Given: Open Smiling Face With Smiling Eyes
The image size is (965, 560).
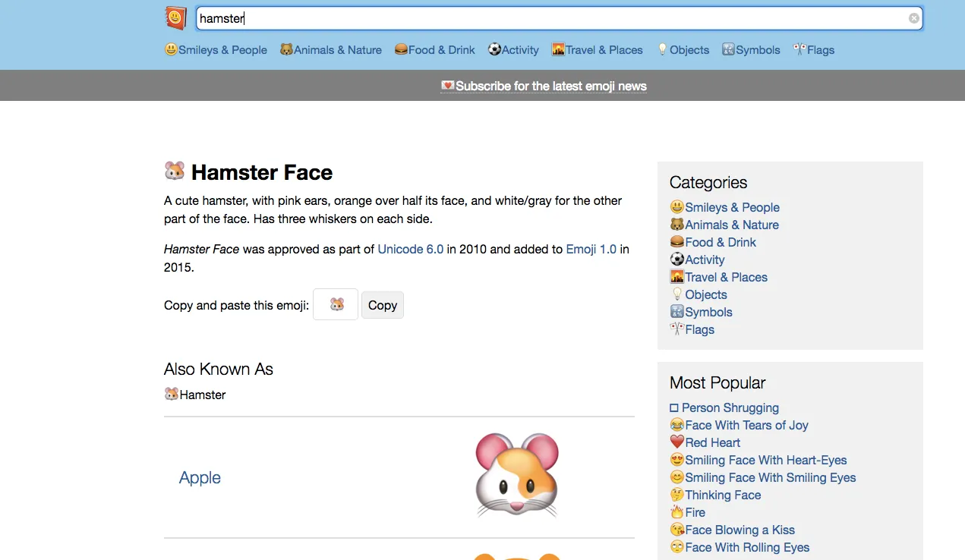Looking at the screenshot, I should click(x=763, y=477).
